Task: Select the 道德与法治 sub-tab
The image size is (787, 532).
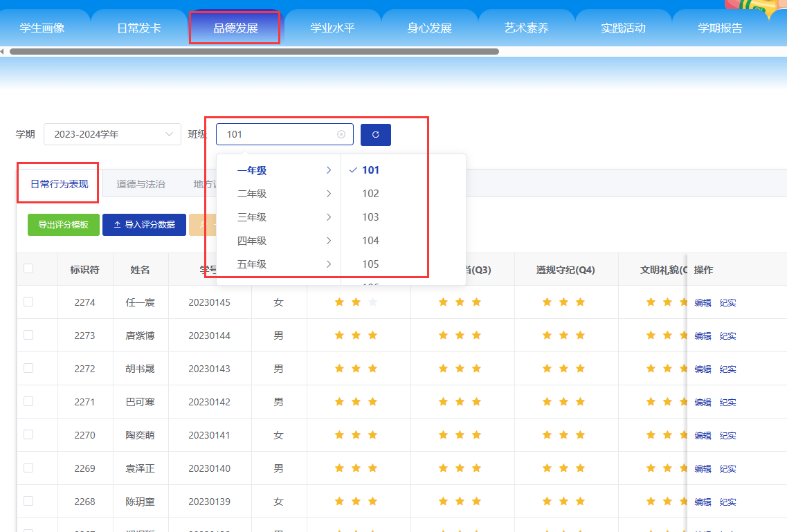Action: click(x=141, y=184)
